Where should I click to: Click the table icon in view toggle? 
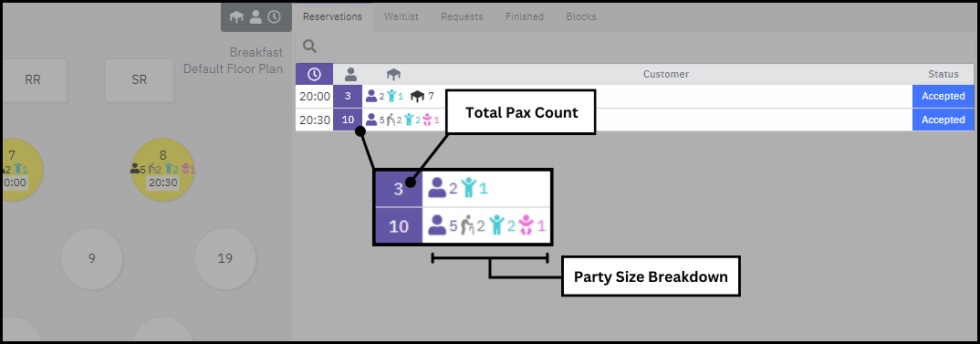click(x=237, y=17)
